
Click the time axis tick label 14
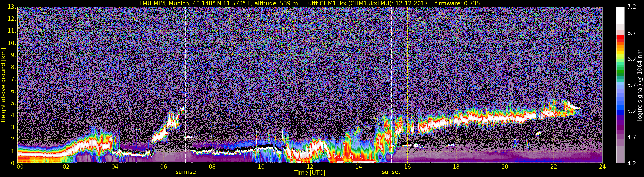coord(358,167)
